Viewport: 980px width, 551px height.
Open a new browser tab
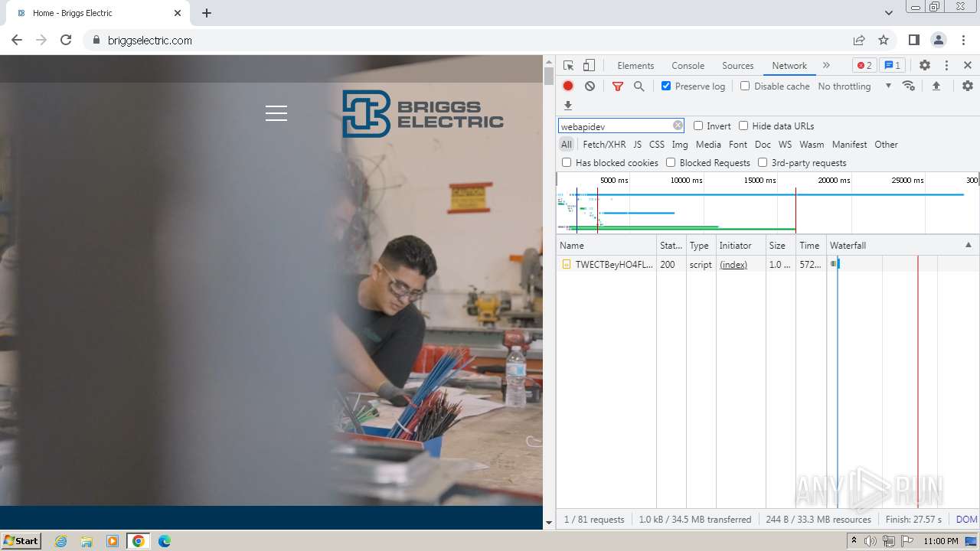point(207,13)
